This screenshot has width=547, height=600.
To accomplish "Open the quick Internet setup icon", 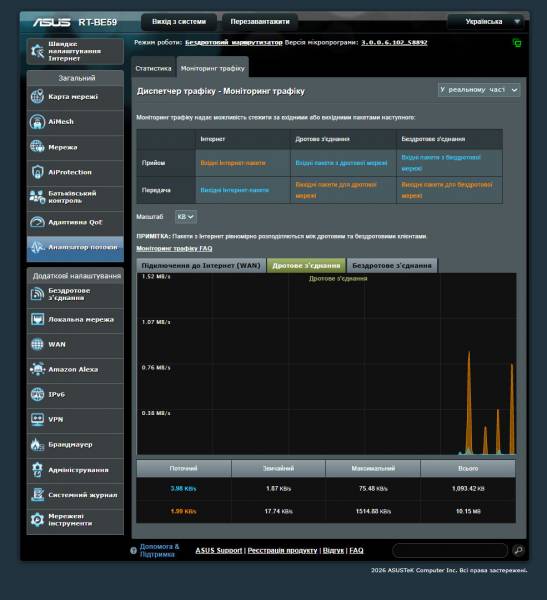I will pyautogui.click(x=38, y=51).
